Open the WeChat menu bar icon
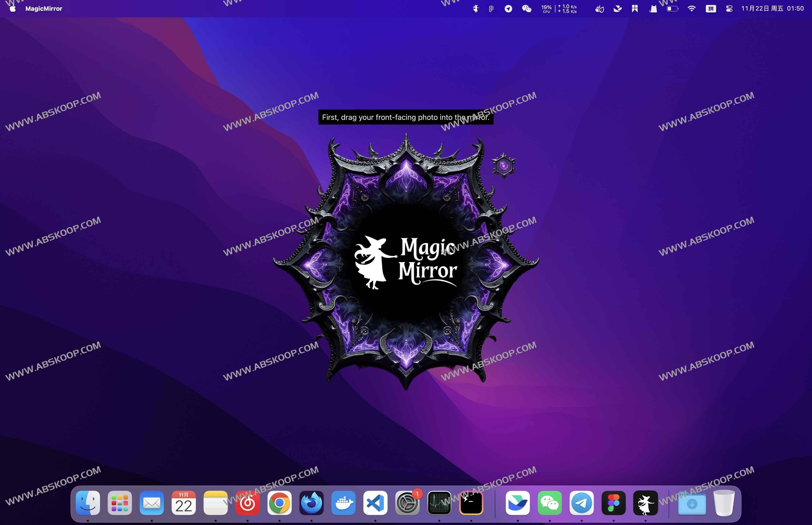Viewport: 812px width, 525px height. pos(527,8)
